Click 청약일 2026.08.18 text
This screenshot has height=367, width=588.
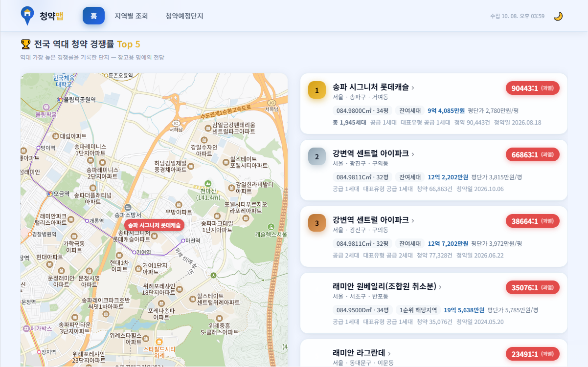coord(518,122)
